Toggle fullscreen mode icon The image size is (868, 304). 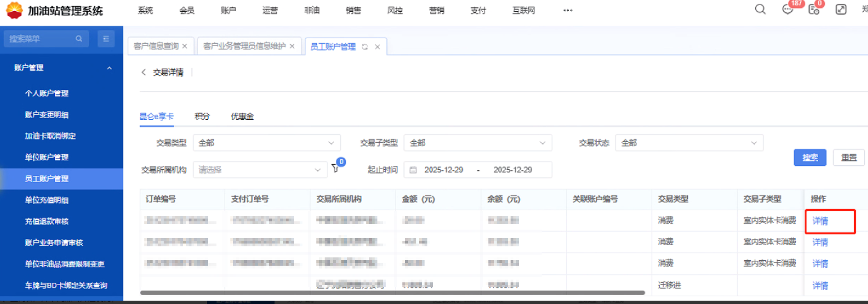[841, 9]
